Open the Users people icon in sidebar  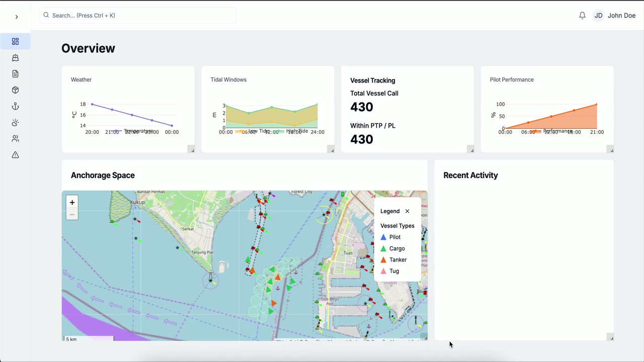coord(15,138)
